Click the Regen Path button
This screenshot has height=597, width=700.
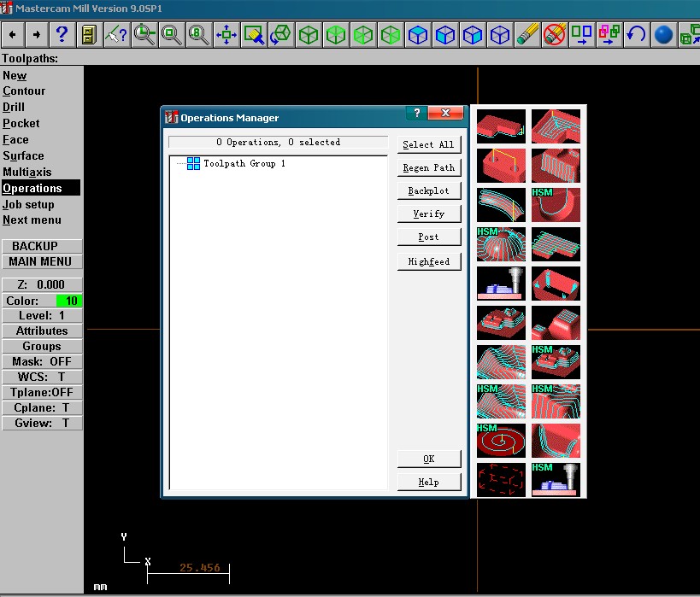[x=428, y=167]
